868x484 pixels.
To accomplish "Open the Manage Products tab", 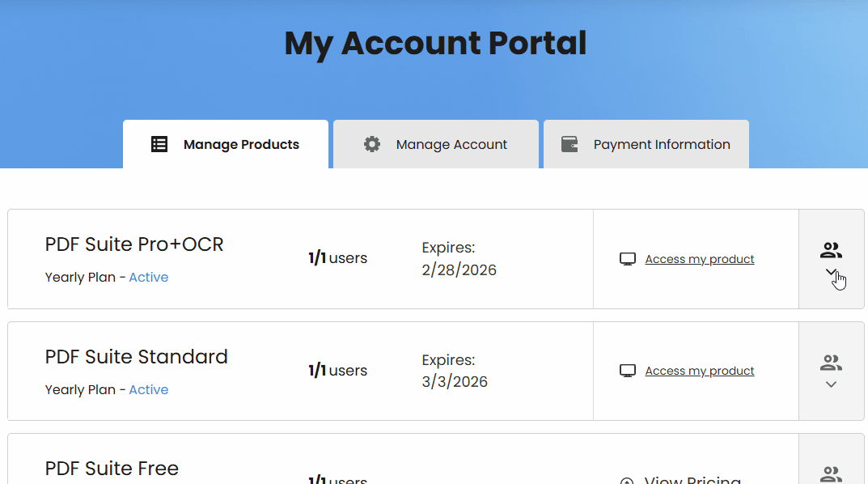I will click(x=226, y=145).
